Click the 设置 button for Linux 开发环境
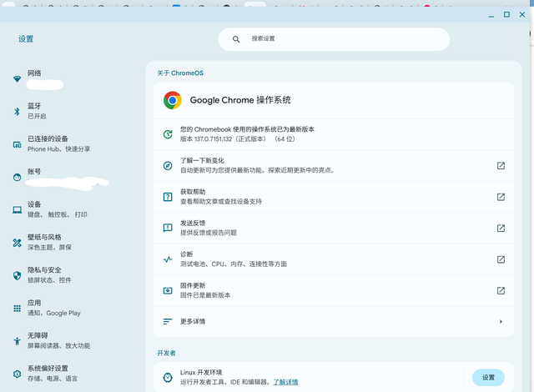The height and width of the screenshot is (392, 534). pos(488,377)
